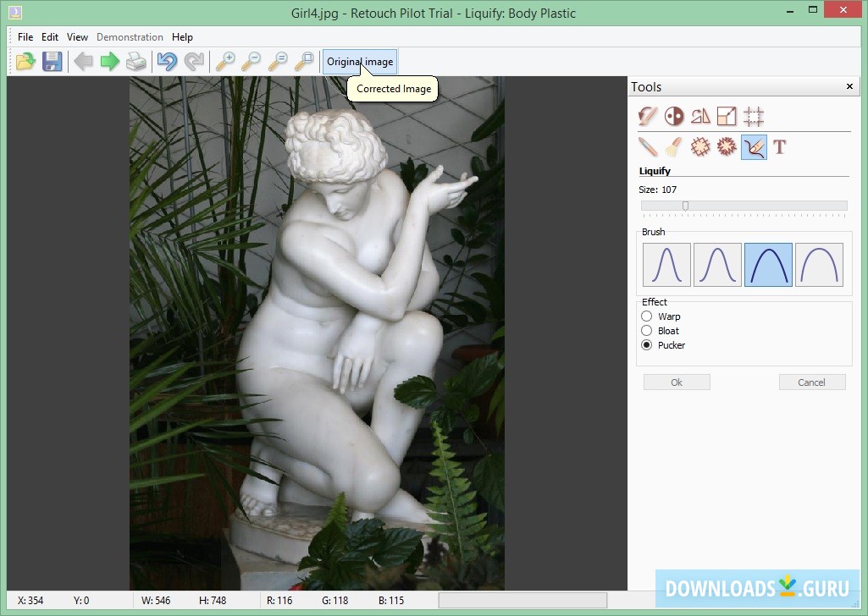The image size is (868, 616).
Task: Close the Retouch Pilot window
Action: tap(843, 9)
